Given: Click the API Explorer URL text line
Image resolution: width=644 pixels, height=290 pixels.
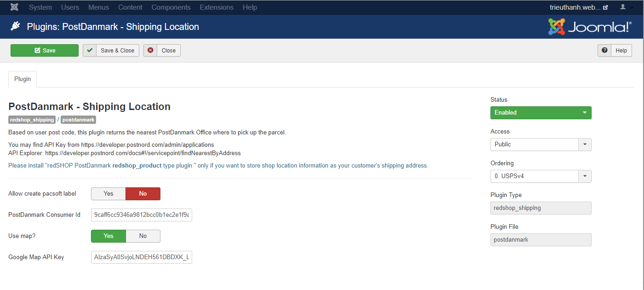Looking at the screenshot, I should click(x=125, y=153).
